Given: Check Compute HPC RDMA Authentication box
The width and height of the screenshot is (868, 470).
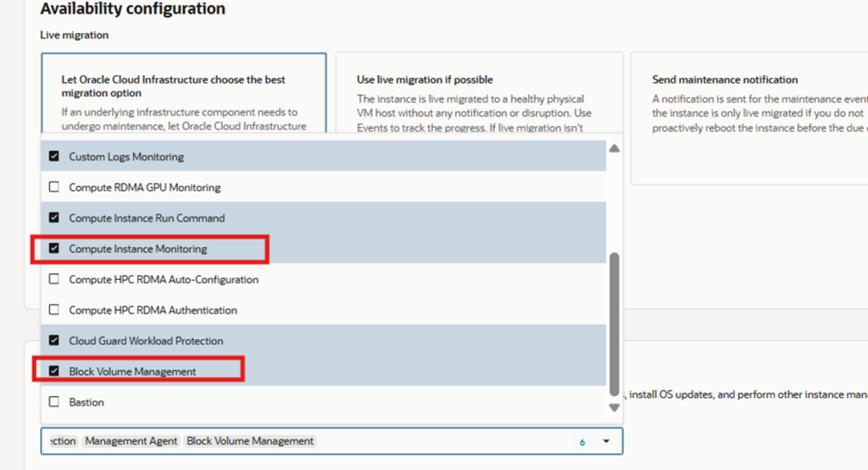Looking at the screenshot, I should pos(54,311).
